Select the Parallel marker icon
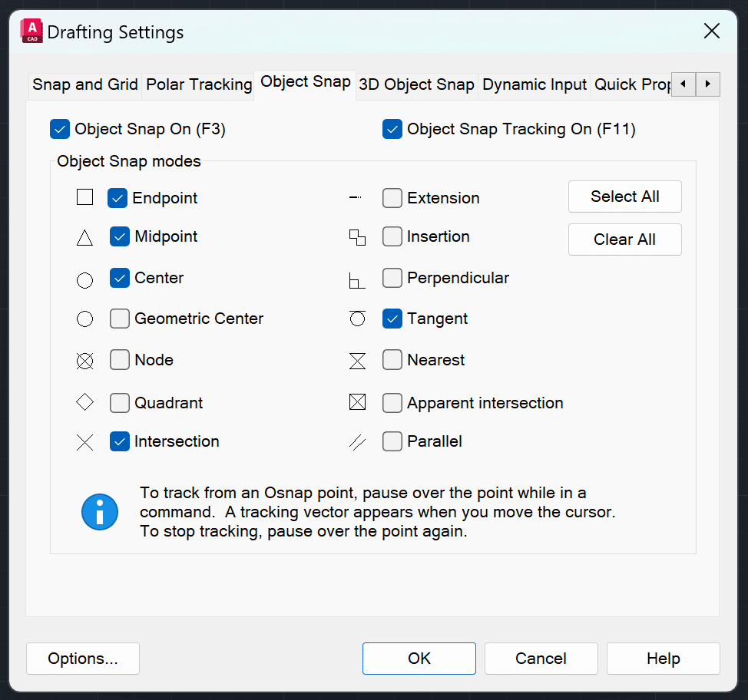 [x=357, y=442]
